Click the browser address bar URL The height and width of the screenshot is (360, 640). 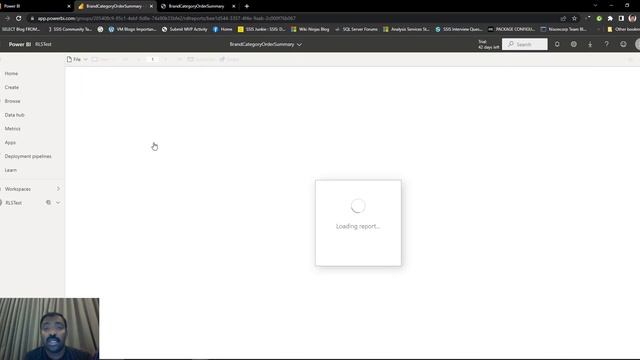point(166,18)
